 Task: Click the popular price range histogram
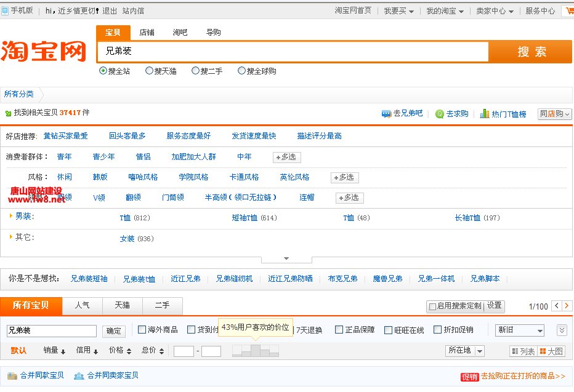coord(255,350)
